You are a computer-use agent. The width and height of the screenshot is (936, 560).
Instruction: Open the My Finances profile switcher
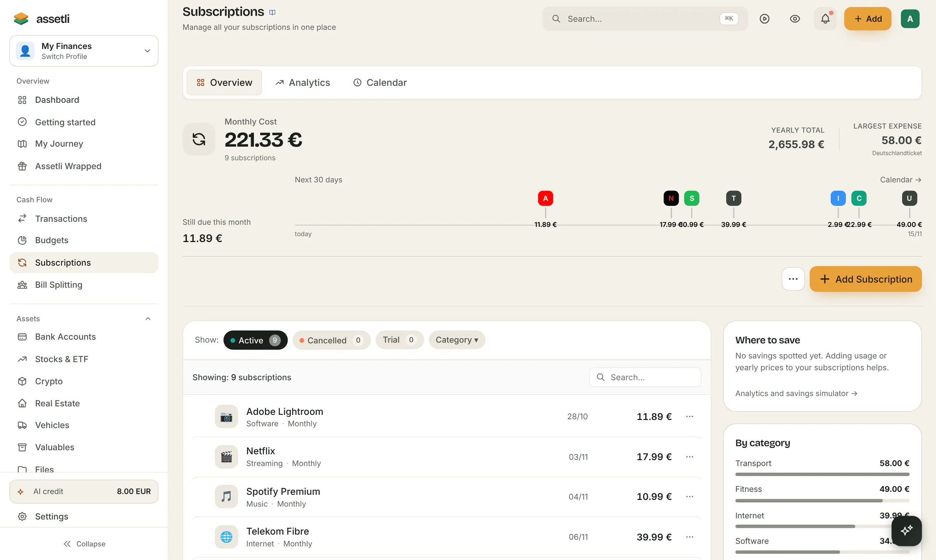pyautogui.click(x=84, y=51)
